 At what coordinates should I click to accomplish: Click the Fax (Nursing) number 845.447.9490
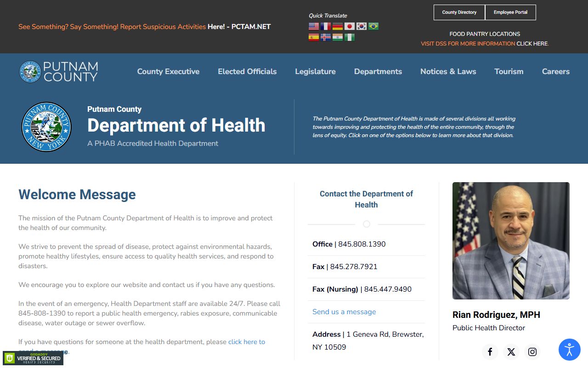coord(388,289)
